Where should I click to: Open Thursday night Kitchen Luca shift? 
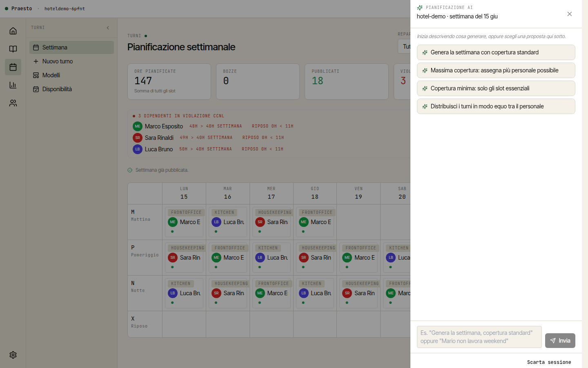(x=315, y=293)
